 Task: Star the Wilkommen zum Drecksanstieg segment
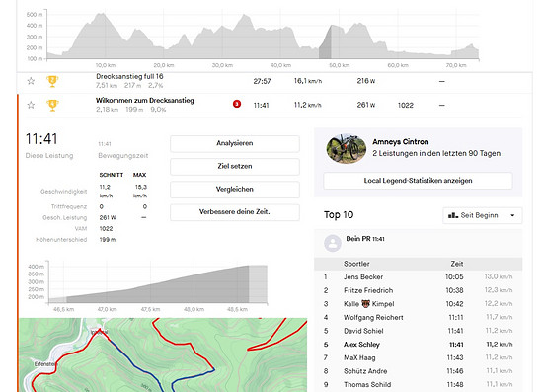pyautogui.click(x=31, y=105)
